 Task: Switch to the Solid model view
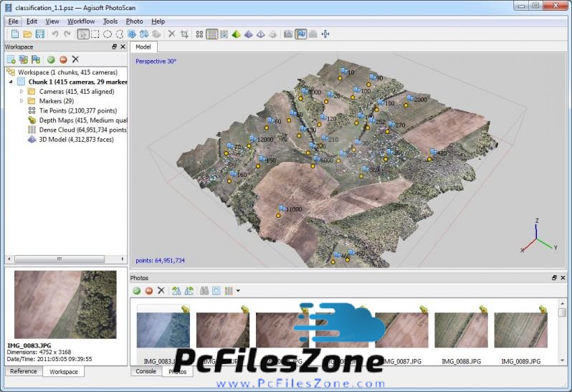point(249,34)
